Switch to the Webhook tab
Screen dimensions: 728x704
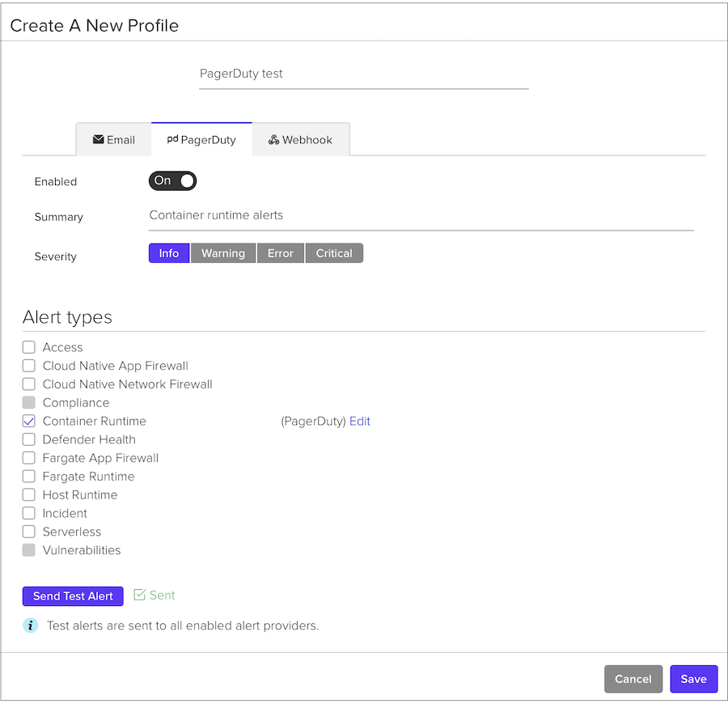coord(300,140)
